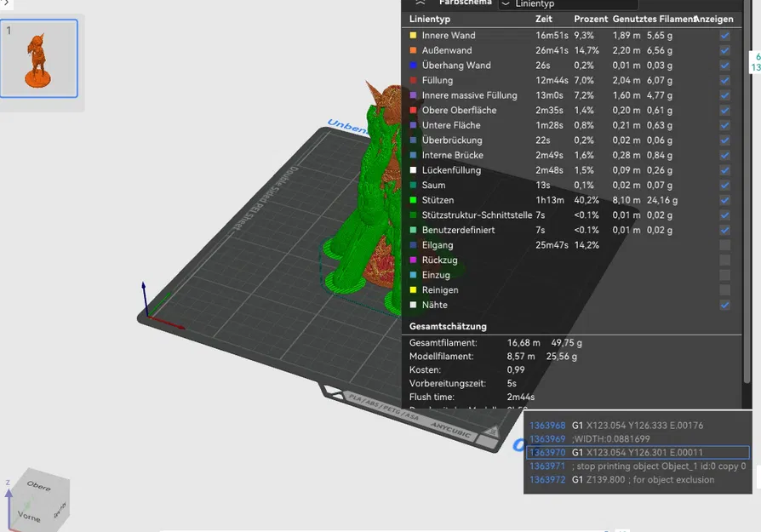761x532 pixels.
Task: Select G-code line 1363969 WIDTH comment
Action: 638,439
